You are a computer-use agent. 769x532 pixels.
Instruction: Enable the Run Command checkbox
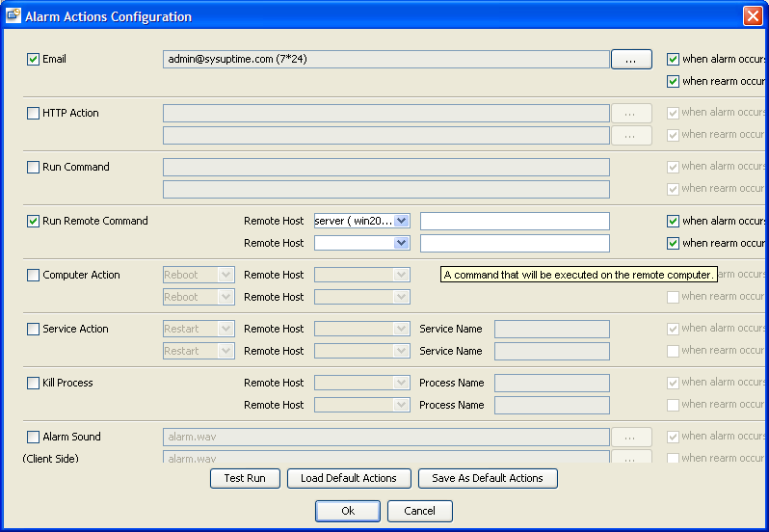tap(34, 168)
